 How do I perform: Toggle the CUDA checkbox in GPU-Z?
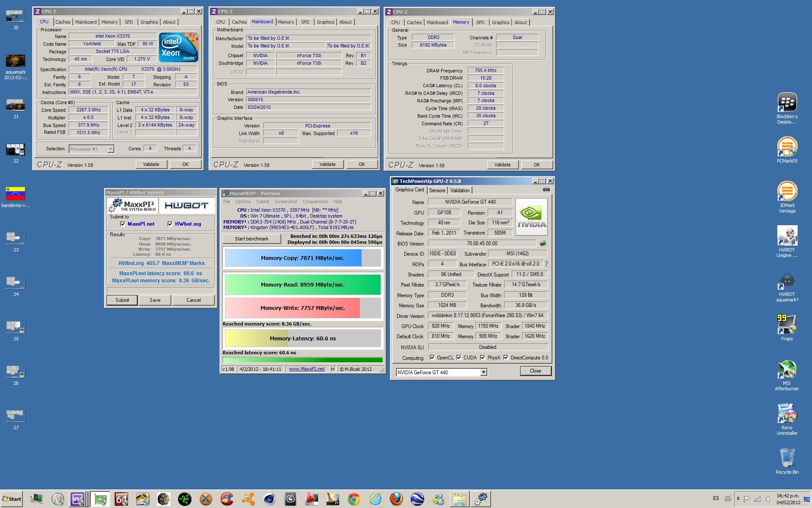click(458, 358)
